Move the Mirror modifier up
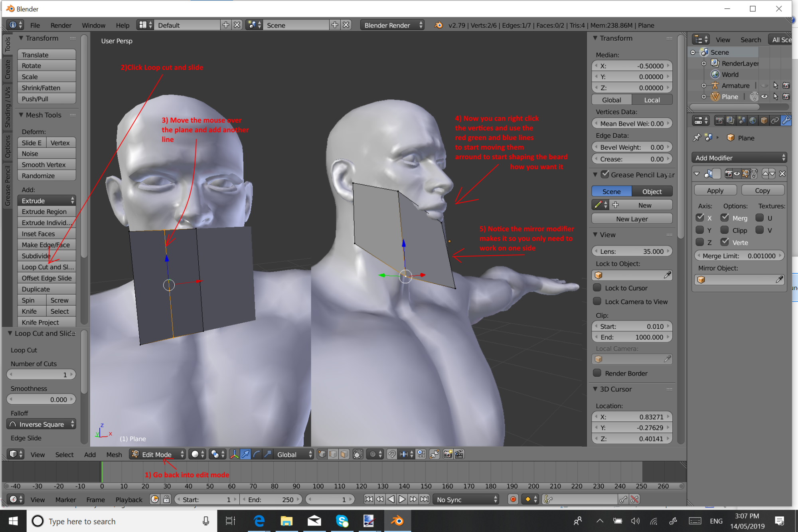 765,174
